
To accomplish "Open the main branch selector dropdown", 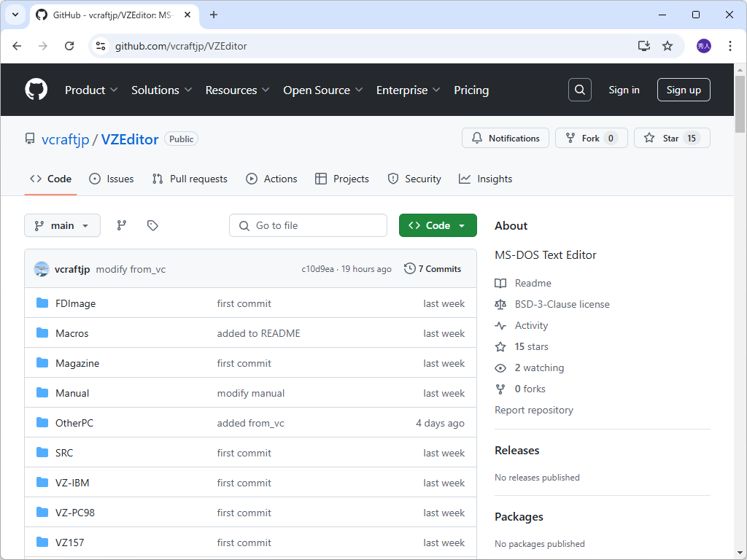I will click(x=62, y=225).
